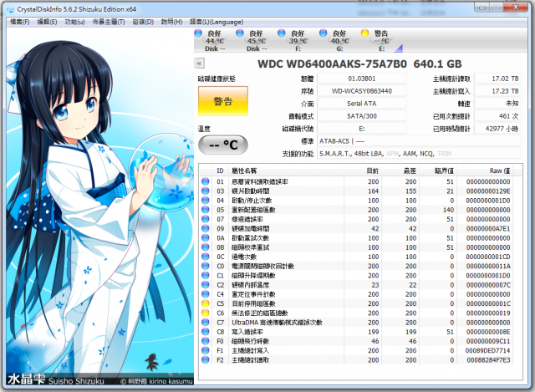Click the serial number WD-WCASY0863440
This screenshot has width=535, height=392.
click(362, 91)
